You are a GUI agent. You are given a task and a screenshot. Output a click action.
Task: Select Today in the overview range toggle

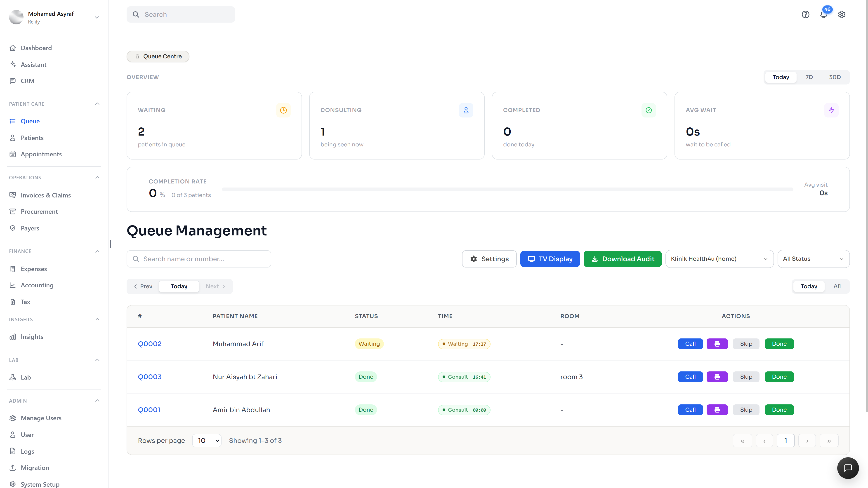point(781,77)
